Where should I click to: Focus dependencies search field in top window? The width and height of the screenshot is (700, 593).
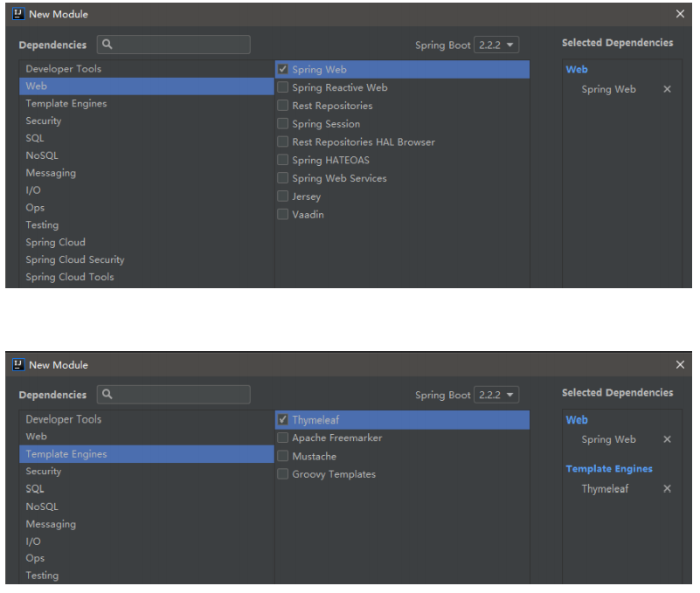point(174,45)
